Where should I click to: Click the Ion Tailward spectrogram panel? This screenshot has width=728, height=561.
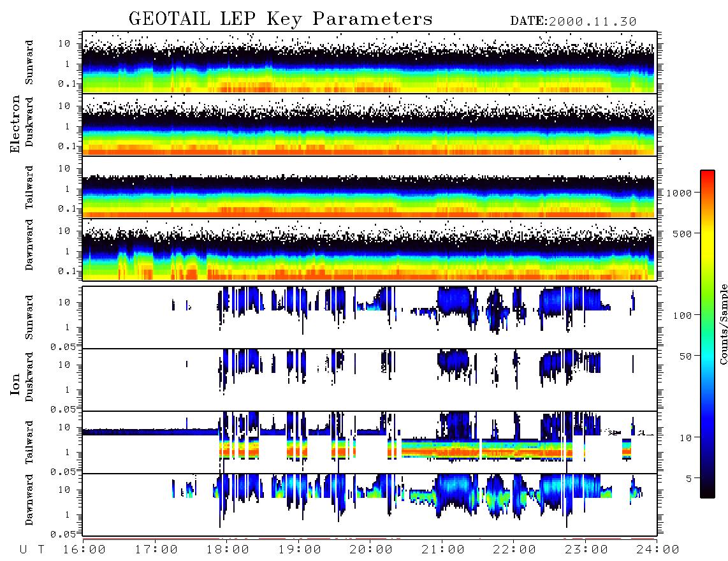(370, 442)
